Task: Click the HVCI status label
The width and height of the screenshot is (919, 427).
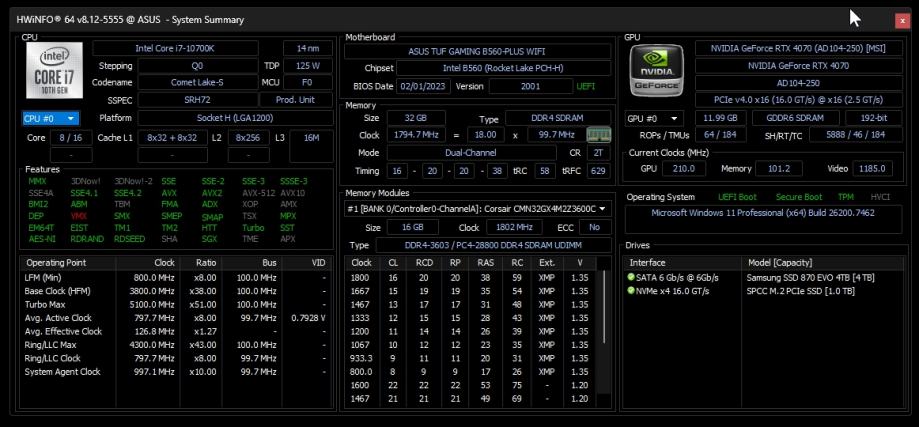Action: point(880,197)
